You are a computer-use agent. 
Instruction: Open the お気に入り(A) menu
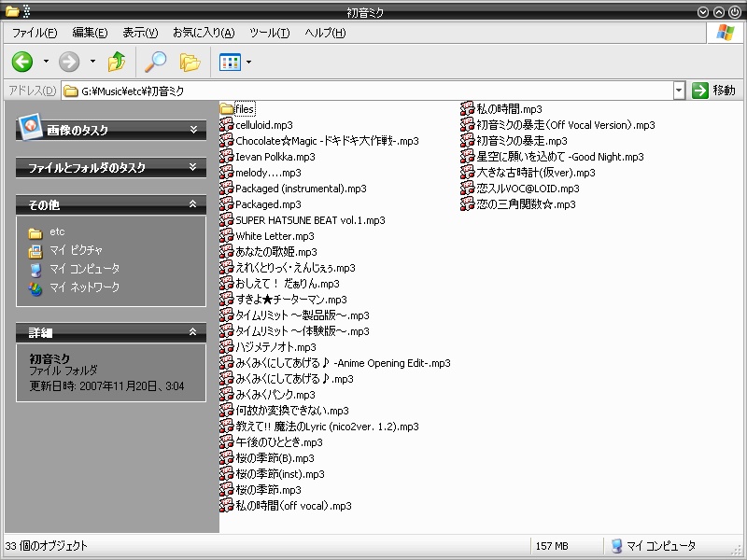click(204, 33)
